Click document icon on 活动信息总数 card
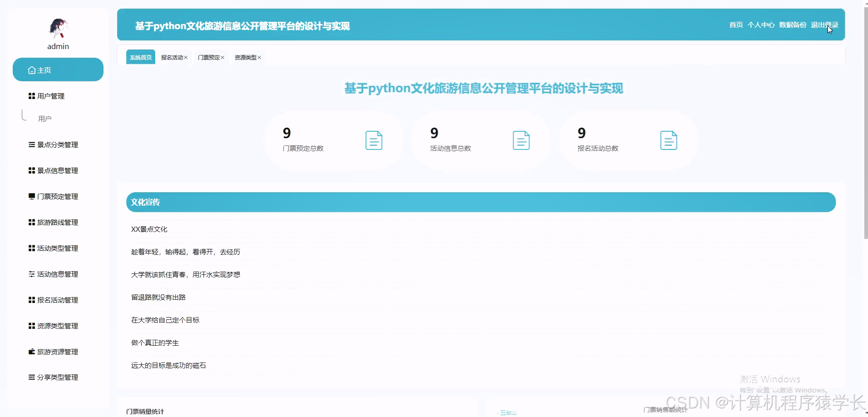Image resolution: width=868 pixels, height=417 pixels. [x=521, y=140]
